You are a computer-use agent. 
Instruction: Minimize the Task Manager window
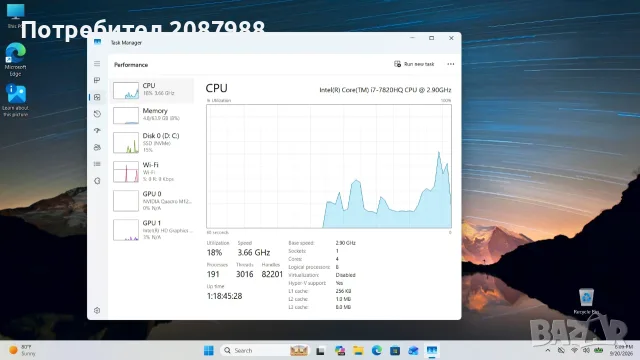(412, 38)
